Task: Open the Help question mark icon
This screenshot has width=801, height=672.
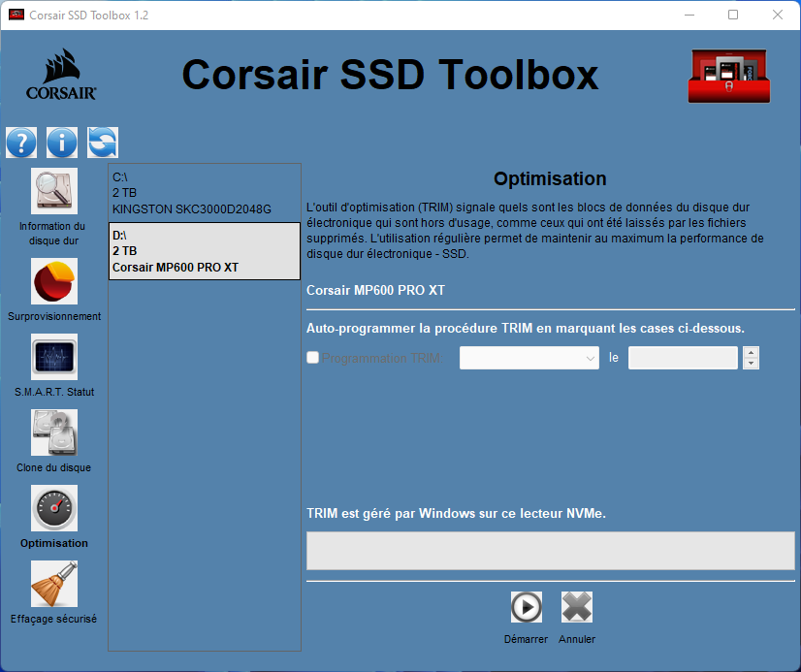Action: point(21,143)
